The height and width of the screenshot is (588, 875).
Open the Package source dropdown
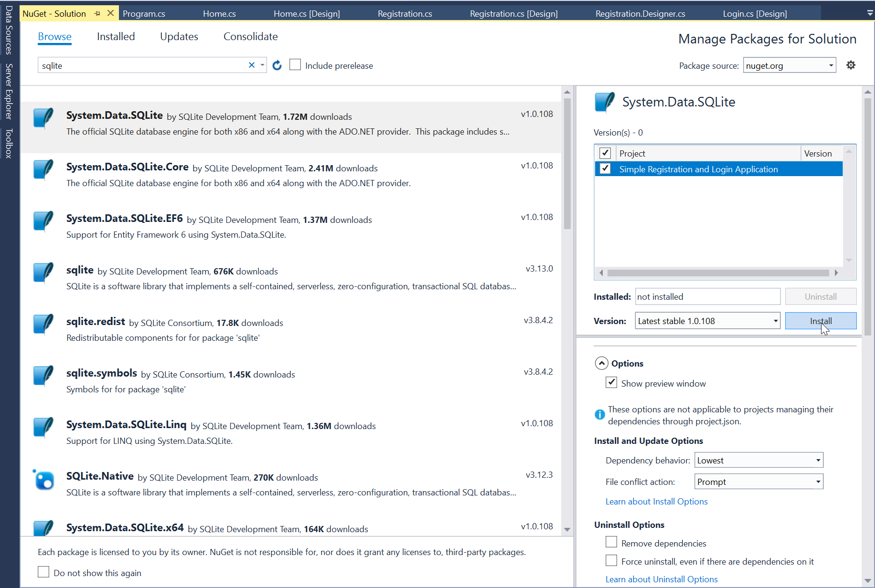click(x=790, y=65)
